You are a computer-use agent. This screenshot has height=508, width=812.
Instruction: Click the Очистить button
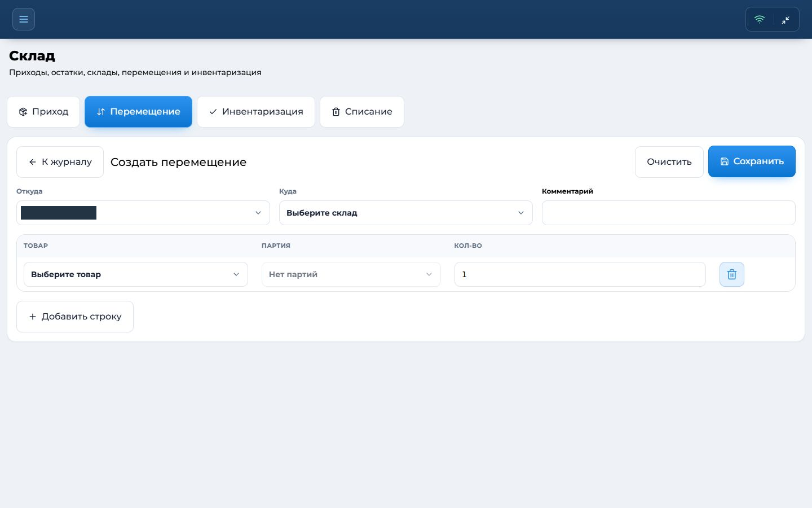coord(669,162)
